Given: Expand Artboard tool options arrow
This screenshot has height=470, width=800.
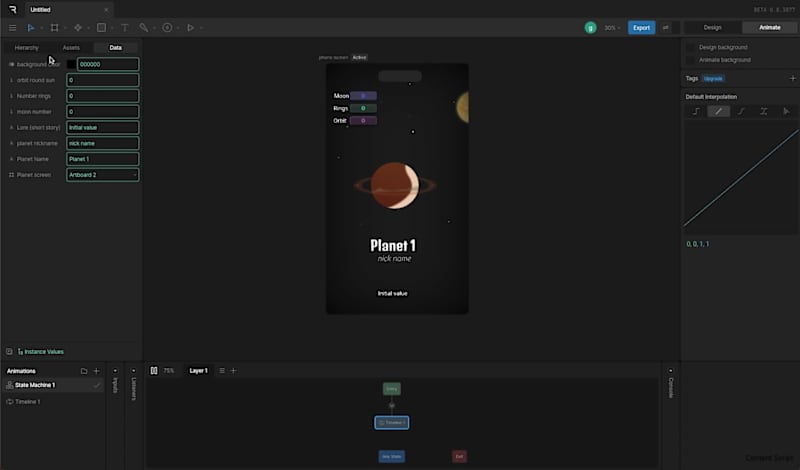Looking at the screenshot, I should [x=65, y=28].
